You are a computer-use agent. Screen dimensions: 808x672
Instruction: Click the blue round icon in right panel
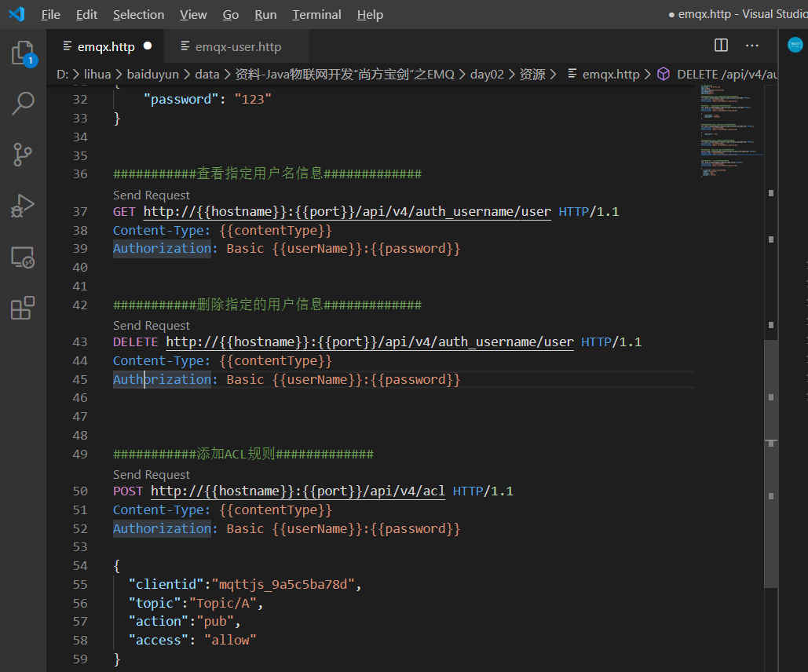(795, 45)
